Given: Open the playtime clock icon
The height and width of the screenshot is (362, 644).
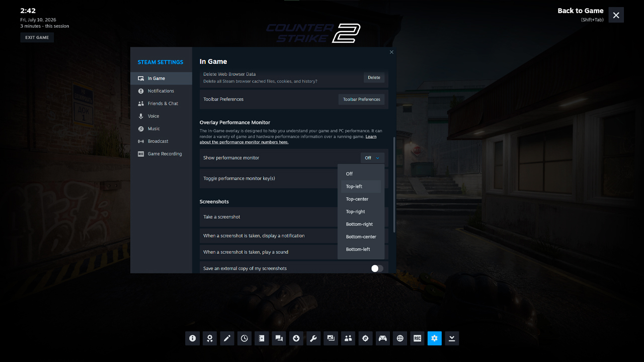Looking at the screenshot, I should [x=245, y=338].
